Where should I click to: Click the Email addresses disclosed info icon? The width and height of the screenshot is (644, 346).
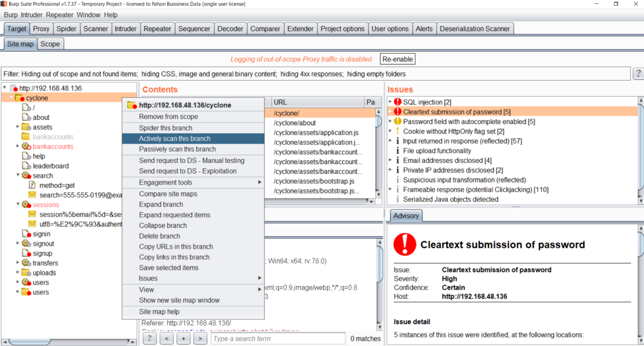tap(398, 160)
